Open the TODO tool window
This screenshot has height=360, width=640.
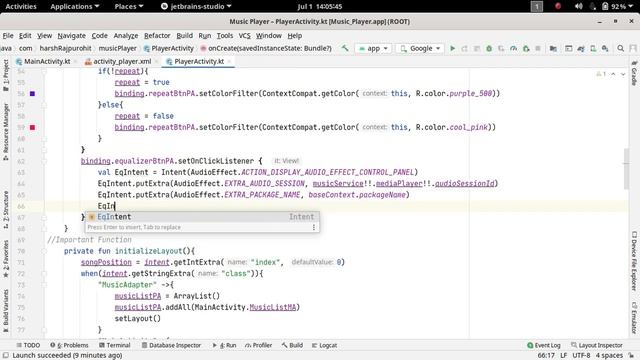coord(28,345)
